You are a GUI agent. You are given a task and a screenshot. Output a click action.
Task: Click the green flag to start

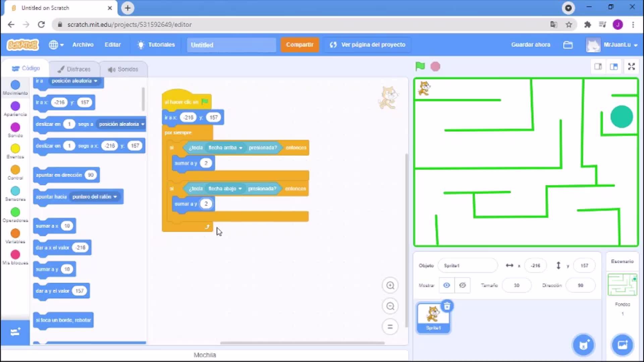point(420,66)
